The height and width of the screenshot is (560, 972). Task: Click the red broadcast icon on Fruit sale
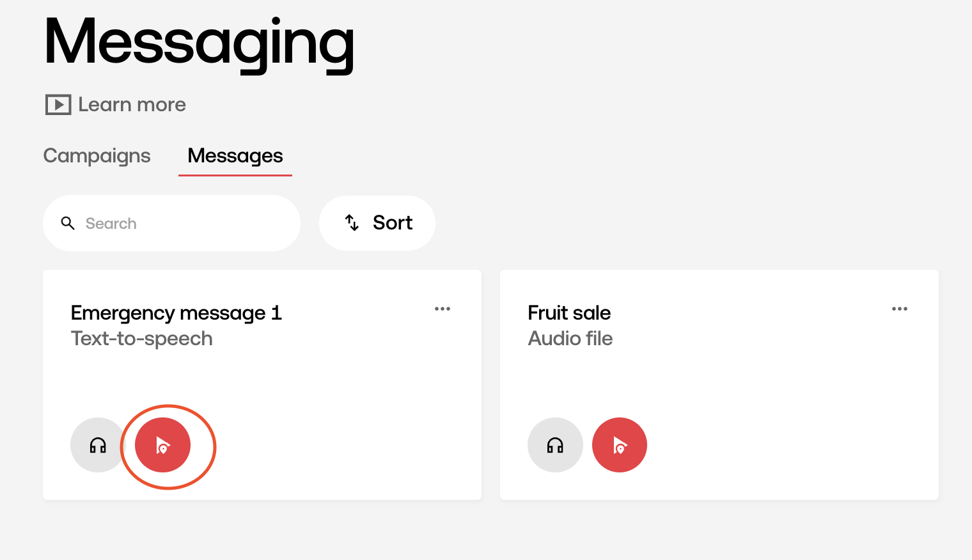tap(620, 445)
